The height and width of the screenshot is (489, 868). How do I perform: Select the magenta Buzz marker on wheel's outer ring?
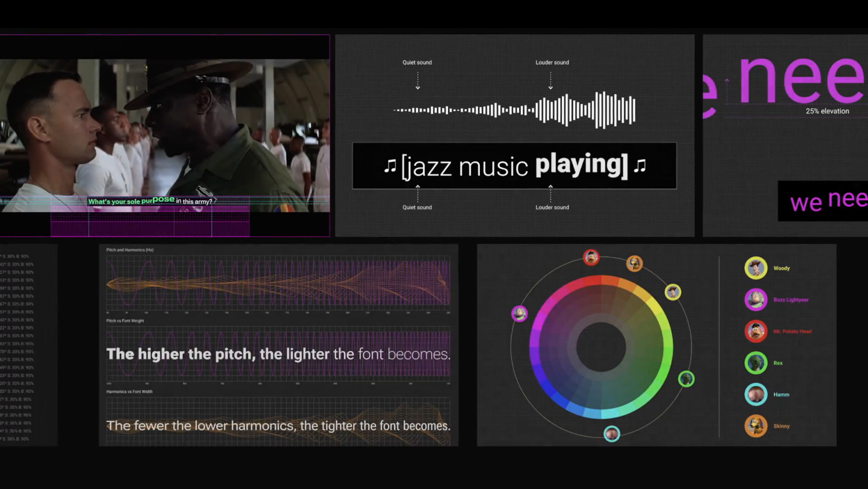click(x=519, y=313)
